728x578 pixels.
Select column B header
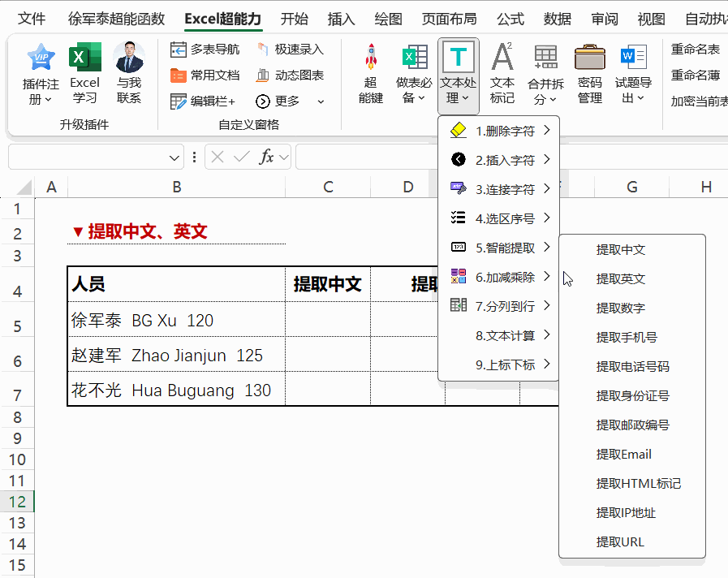pyautogui.click(x=176, y=187)
